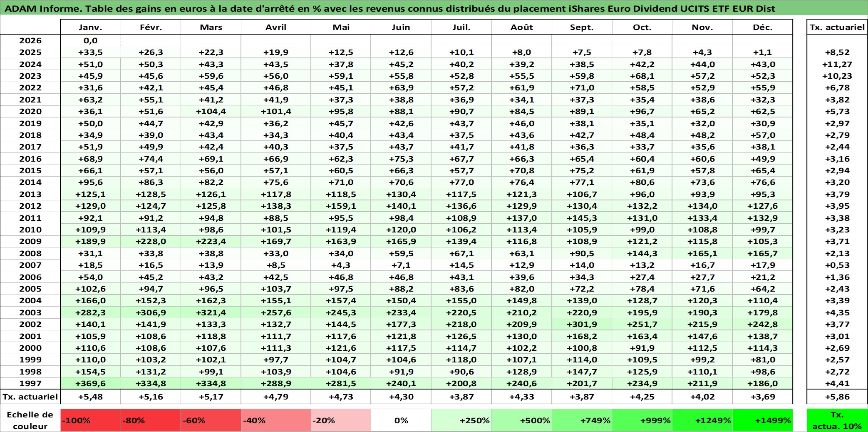This screenshot has width=868, height=432.
Task: Select the 2003 row label
Action: click(30, 312)
